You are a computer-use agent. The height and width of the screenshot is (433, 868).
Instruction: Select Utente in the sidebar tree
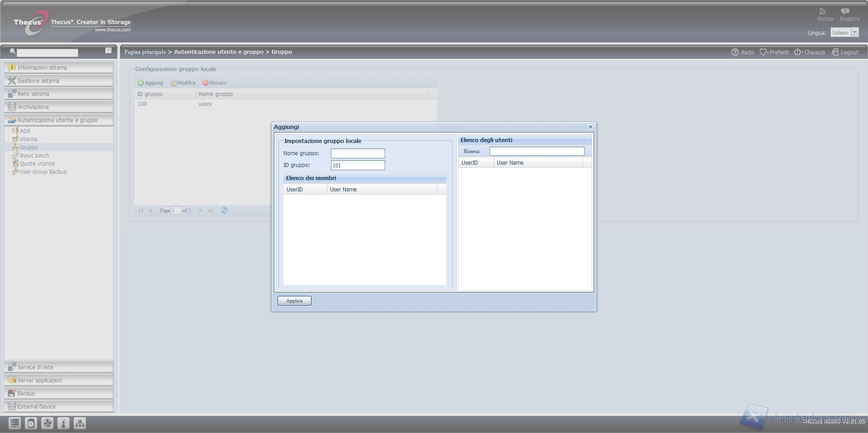pos(28,139)
